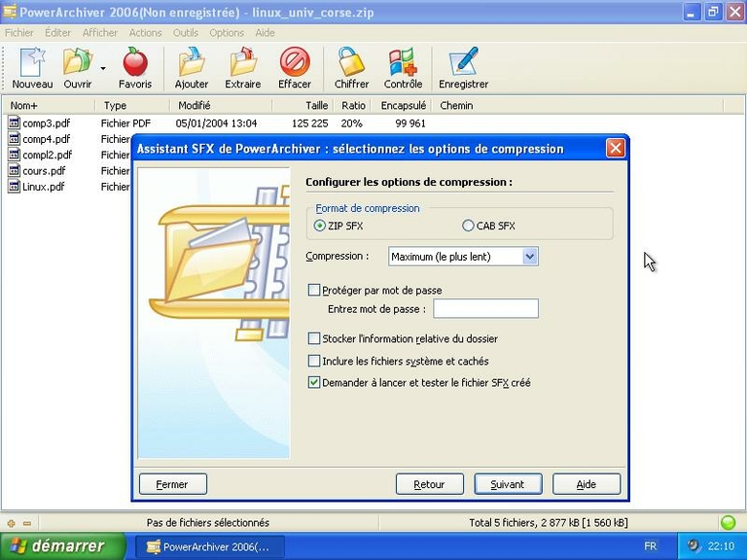This screenshot has width=747, height=560.
Task: Click the Nouveau toolbar icon
Action: point(32,62)
